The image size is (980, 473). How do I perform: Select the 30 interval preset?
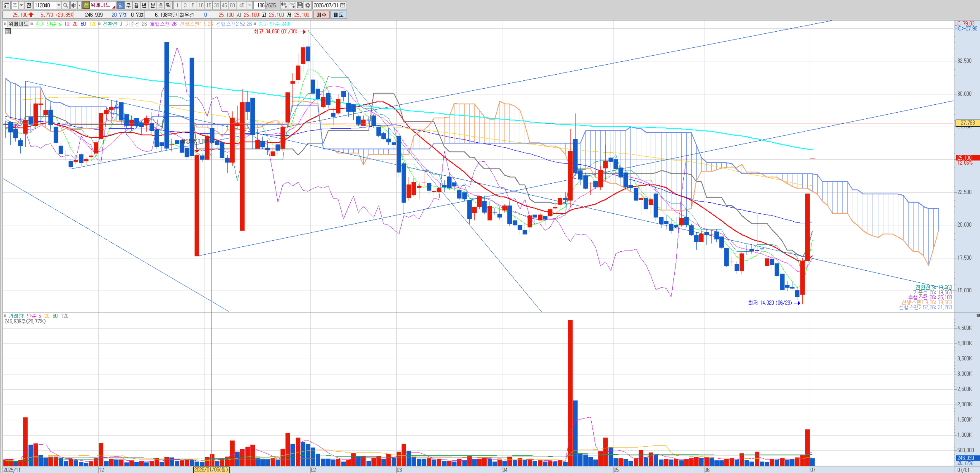point(217,5)
